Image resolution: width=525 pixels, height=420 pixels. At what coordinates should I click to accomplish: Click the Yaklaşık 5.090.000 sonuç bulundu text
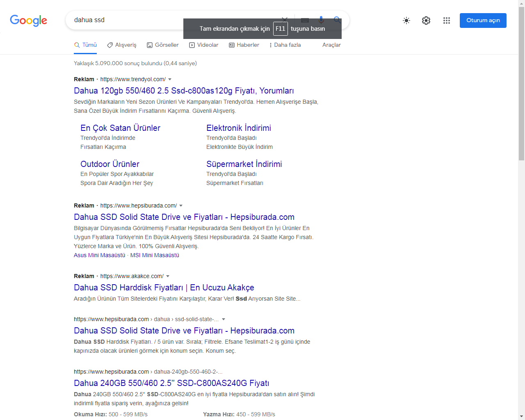coord(135,63)
